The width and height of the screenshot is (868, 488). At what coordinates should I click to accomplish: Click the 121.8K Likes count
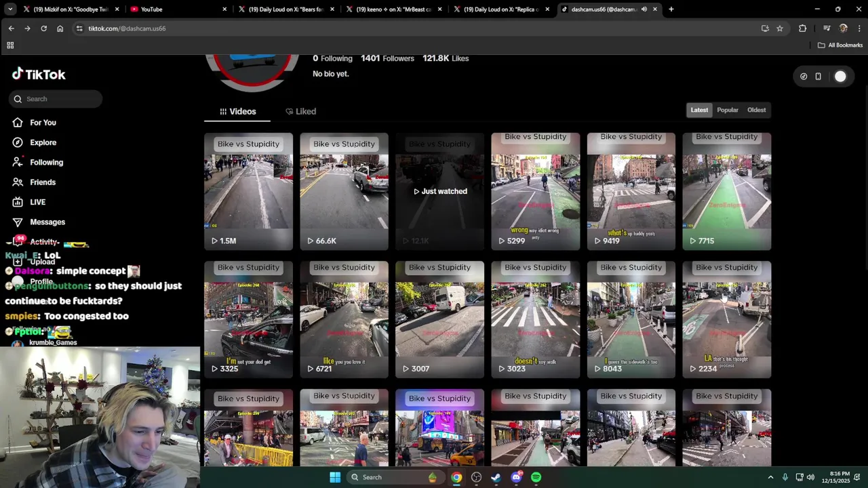pyautogui.click(x=446, y=58)
